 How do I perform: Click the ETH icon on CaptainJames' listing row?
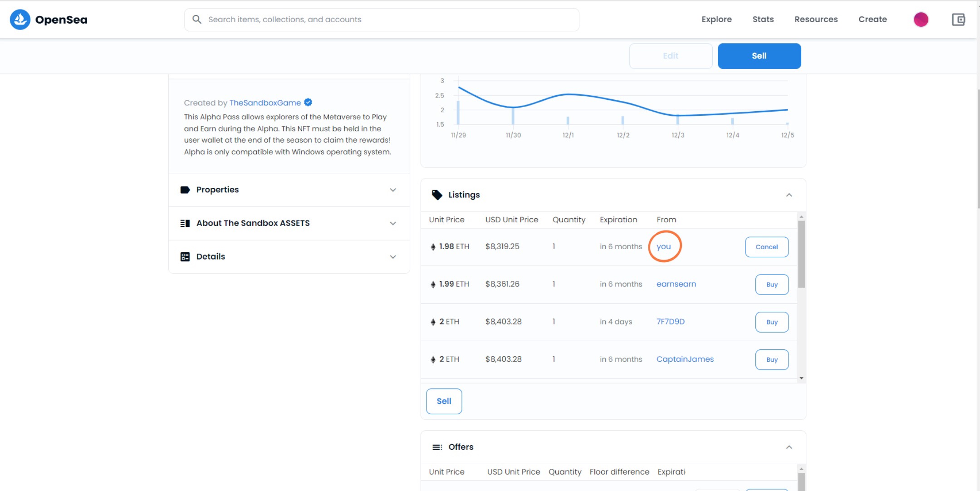pyautogui.click(x=433, y=360)
